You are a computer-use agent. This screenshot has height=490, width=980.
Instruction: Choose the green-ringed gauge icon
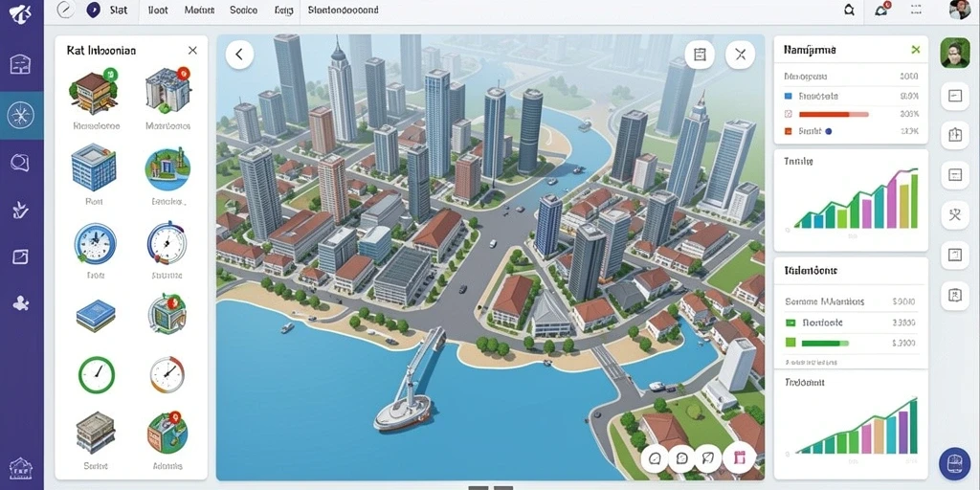tap(97, 374)
